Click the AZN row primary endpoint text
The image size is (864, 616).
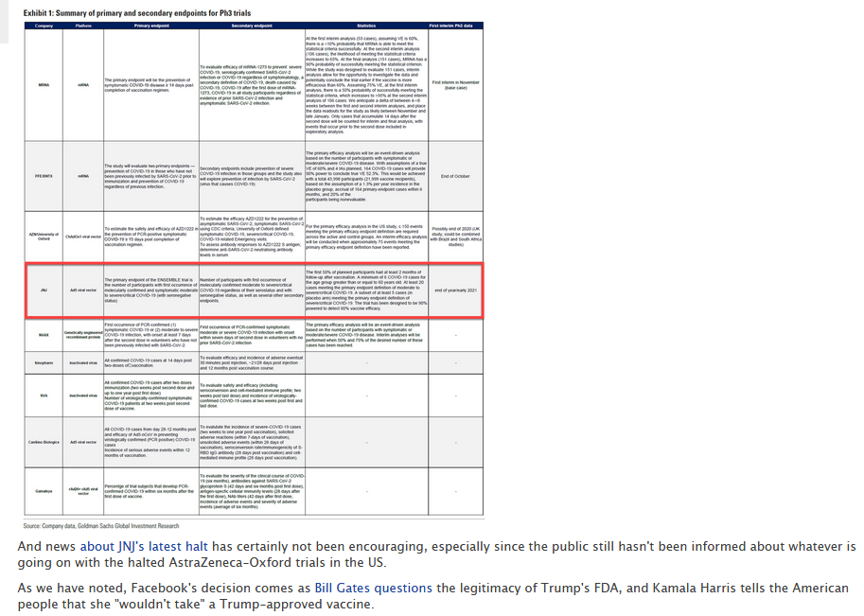(x=151, y=237)
